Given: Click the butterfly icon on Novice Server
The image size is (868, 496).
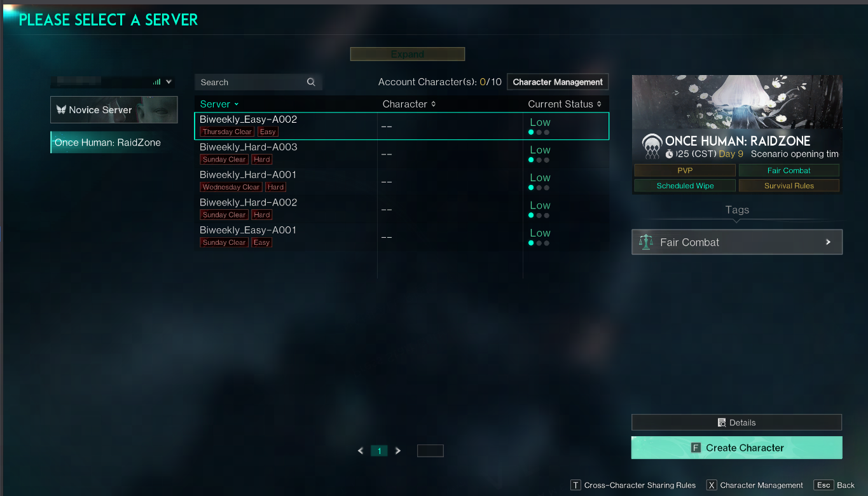Looking at the screenshot, I should tap(61, 109).
